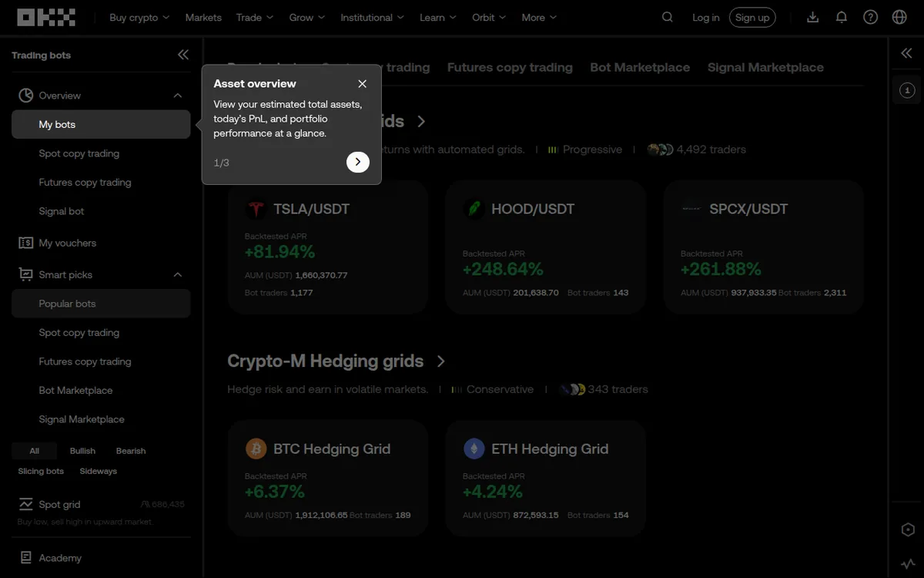The image size is (924, 578).
Task: Open the help question-mark icon
Action: point(870,17)
